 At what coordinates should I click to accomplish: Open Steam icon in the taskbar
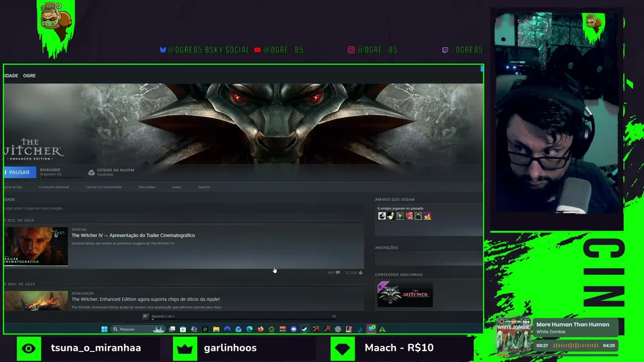click(x=304, y=329)
